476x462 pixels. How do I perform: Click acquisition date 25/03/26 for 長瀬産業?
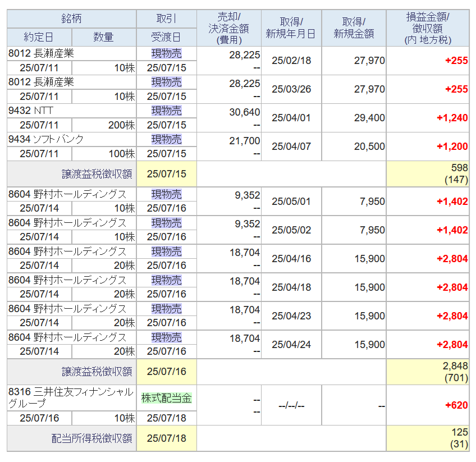click(291, 89)
